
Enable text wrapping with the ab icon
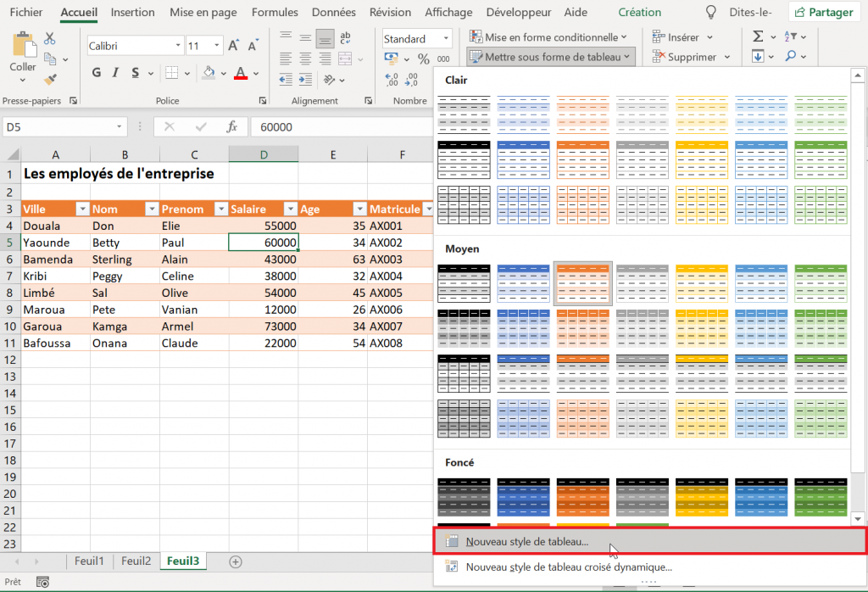tap(345, 37)
